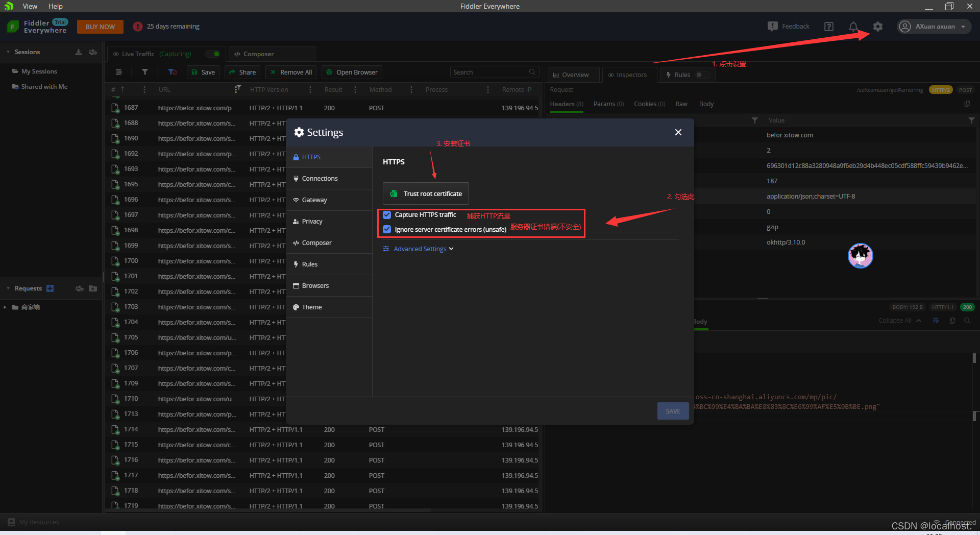Screen dimensions: 980x535
Task: Toggle the Capture HTTPS traffic checkbox
Action: point(387,215)
